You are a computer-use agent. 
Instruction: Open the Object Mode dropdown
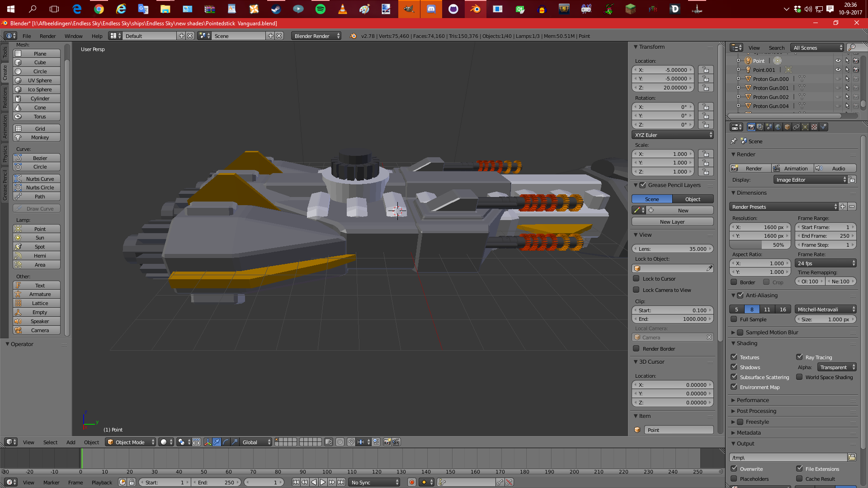(x=131, y=442)
